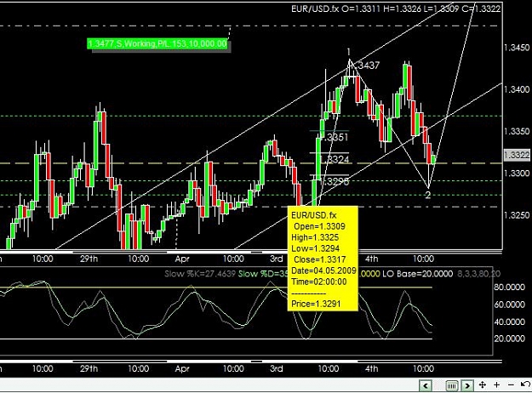532x393 pixels.
Task: Click the scroll right arrow button
Action: (x=467, y=385)
